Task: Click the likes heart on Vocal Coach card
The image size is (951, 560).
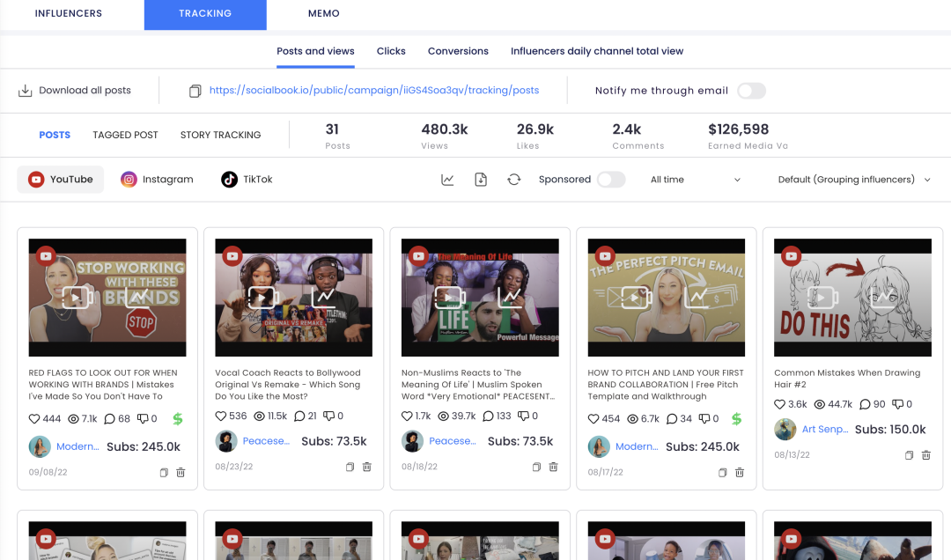Action: pyautogui.click(x=221, y=416)
